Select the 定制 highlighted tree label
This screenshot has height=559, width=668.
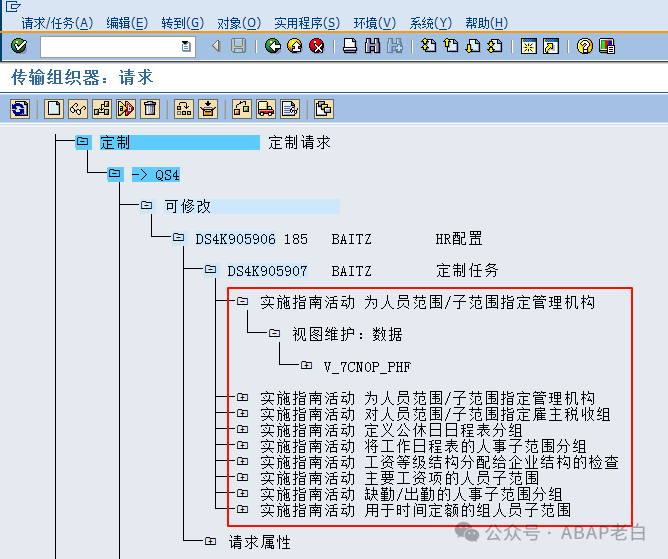tap(179, 142)
